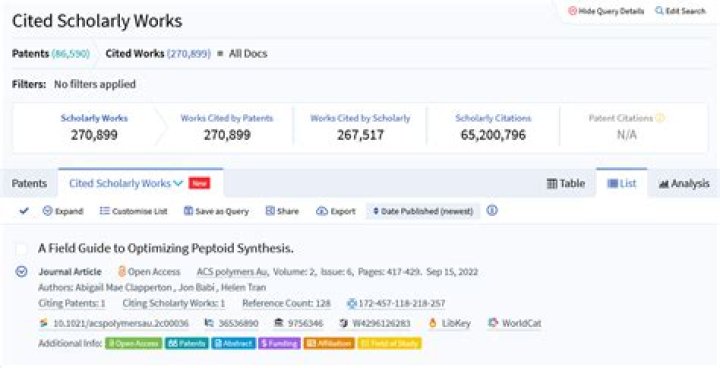The width and height of the screenshot is (720, 368).
Task: Open WorldCat link
Action: click(x=515, y=323)
